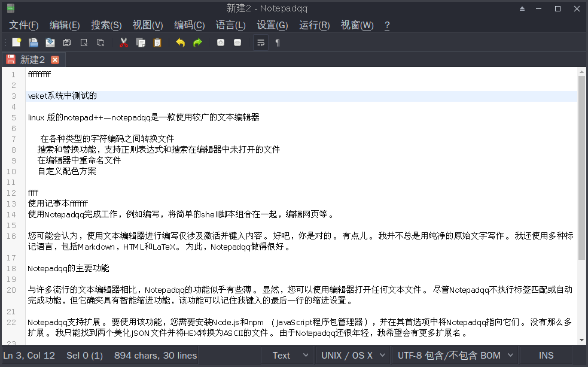
Task: Toggle show all characters pilcrow icon
Action: [x=278, y=43]
